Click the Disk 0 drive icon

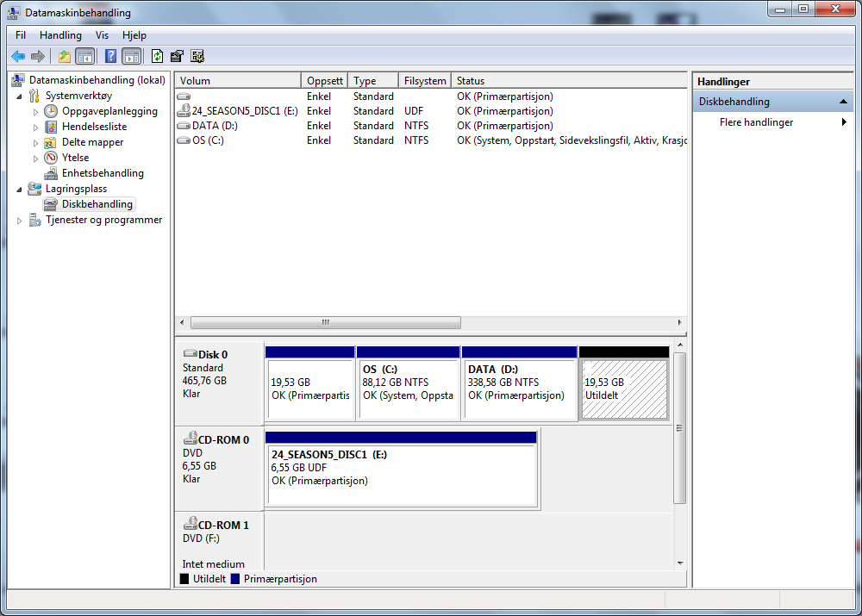coord(191,353)
